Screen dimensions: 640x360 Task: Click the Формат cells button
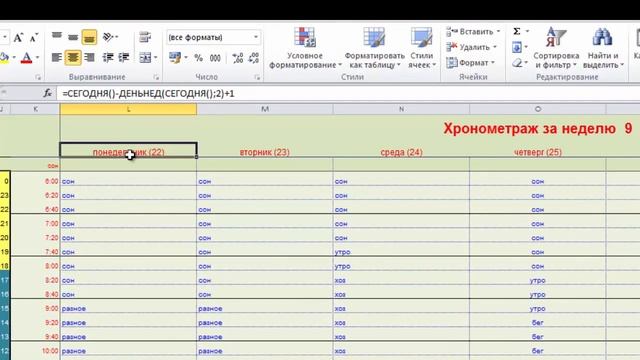470,63
